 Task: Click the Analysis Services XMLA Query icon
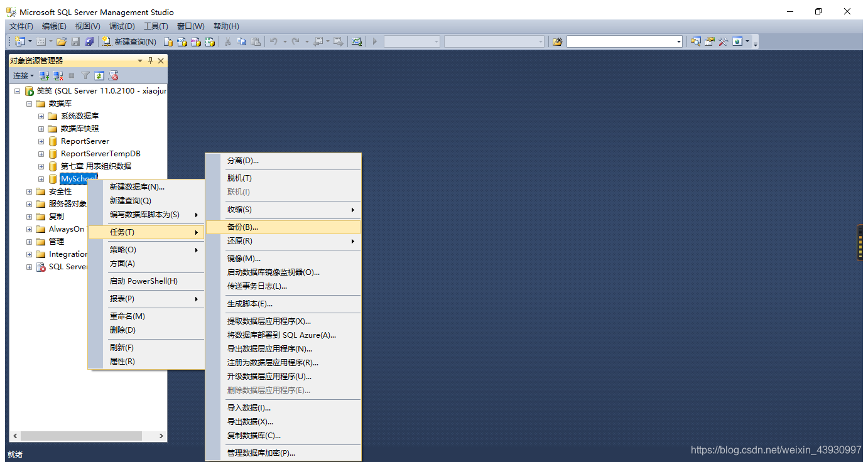210,41
